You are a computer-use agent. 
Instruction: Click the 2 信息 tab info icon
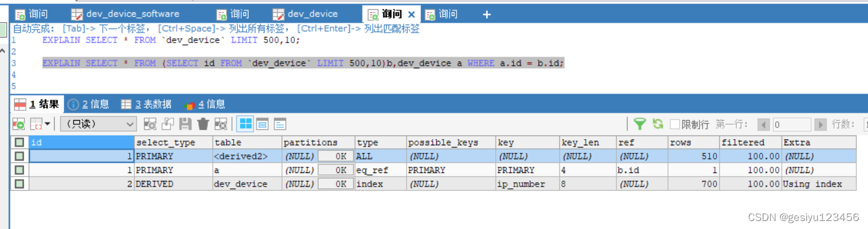(x=73, y=104)
